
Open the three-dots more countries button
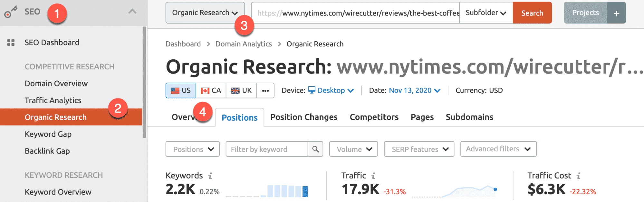click(265, 91)
